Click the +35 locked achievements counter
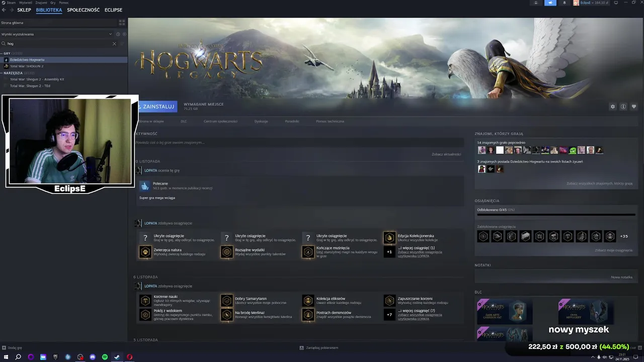644x362 pixels. [x=624, y=236]
